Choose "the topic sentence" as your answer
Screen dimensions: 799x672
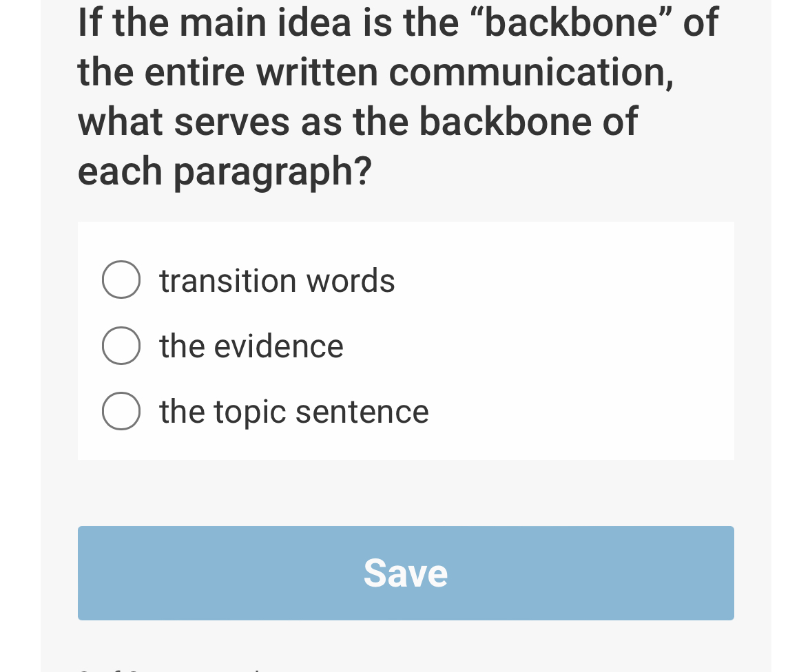(x=293, y=411)
